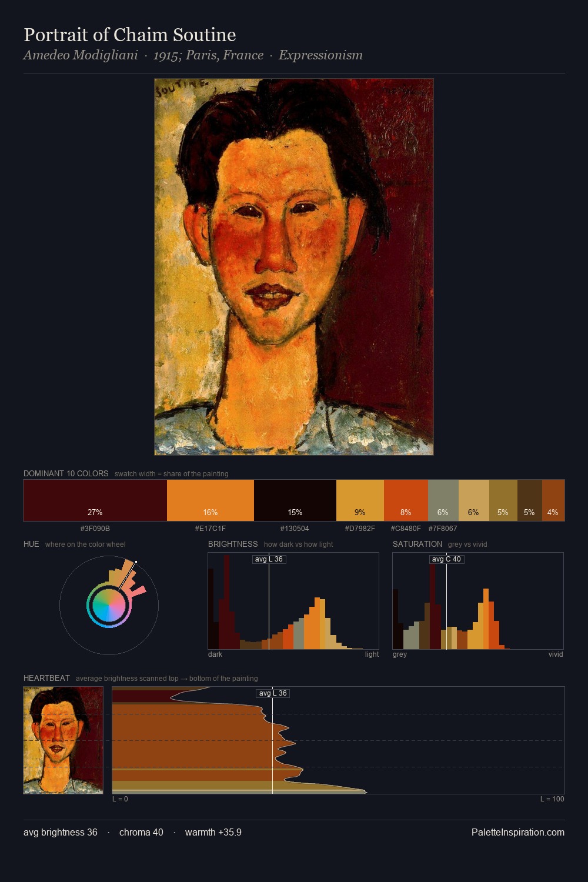The height and width of the screenshot is (882, 588).
Task: Click hex code #E17C1F
Action: click(211, 529)
